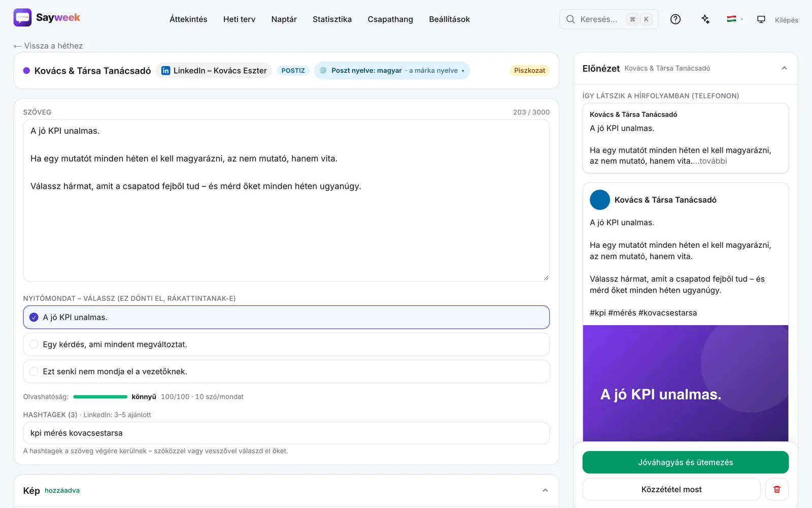Click the Piszkozat status badge
Image resolution: width=812 pixels, height=508 pixels.
point(529,71)
